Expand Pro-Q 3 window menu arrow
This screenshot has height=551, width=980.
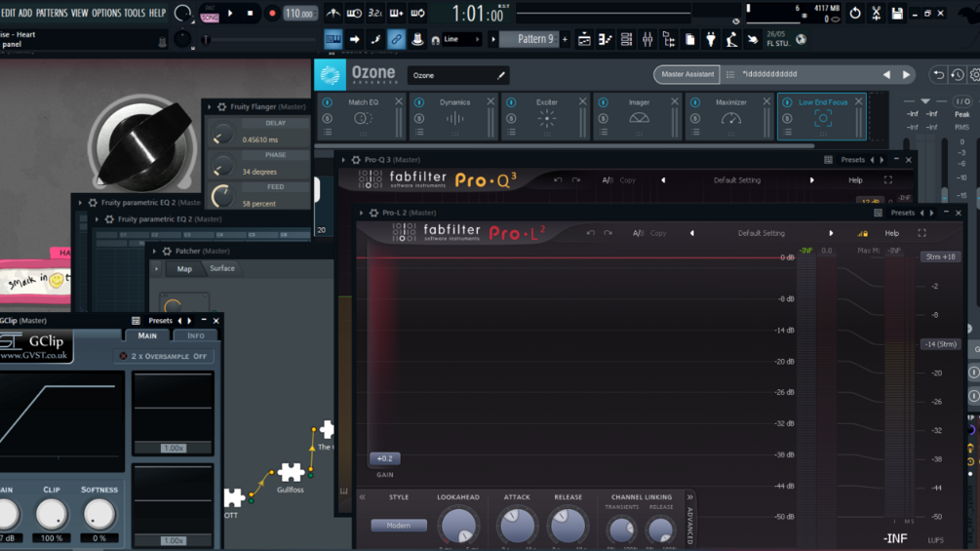point(343,160)
